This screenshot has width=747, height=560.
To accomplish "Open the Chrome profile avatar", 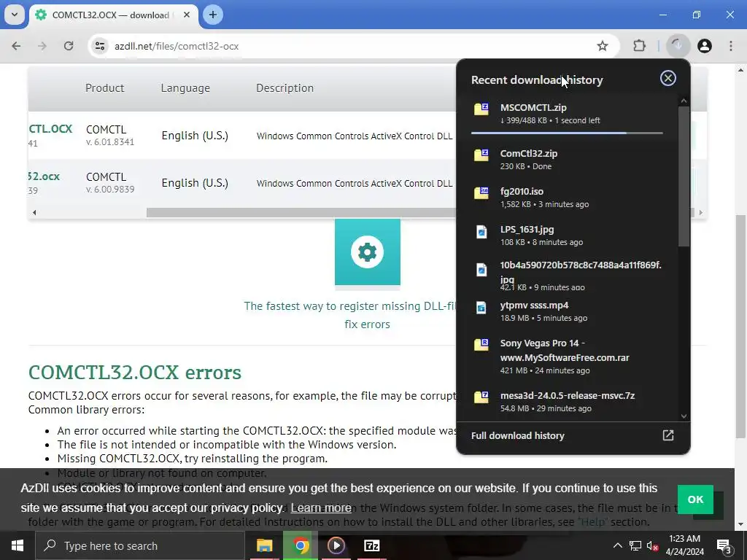I will [705, 46].
